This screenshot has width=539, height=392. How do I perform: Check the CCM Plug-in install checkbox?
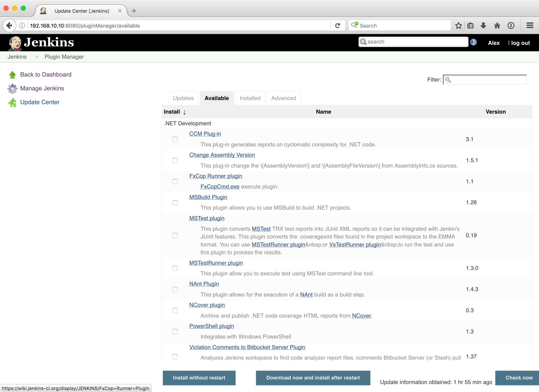[175, 139]
